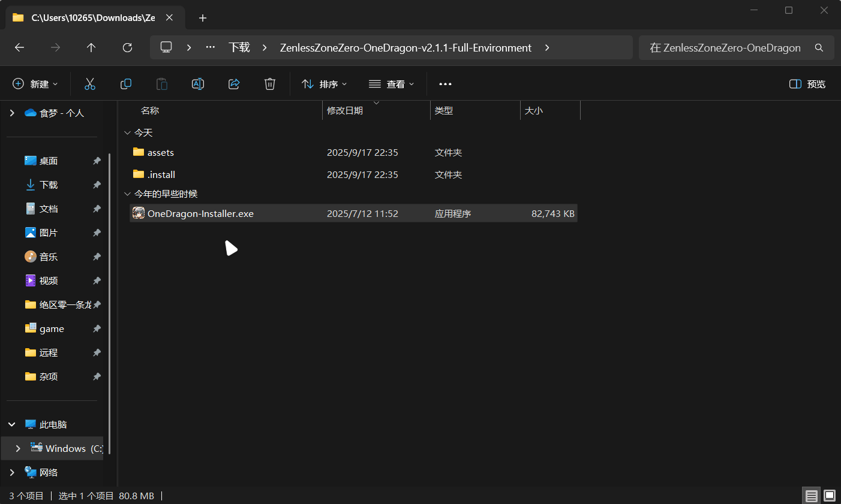Switch to details list view
Image resolution: width=841 pixels, height=504 pixels.
click(x=811, y=496)
